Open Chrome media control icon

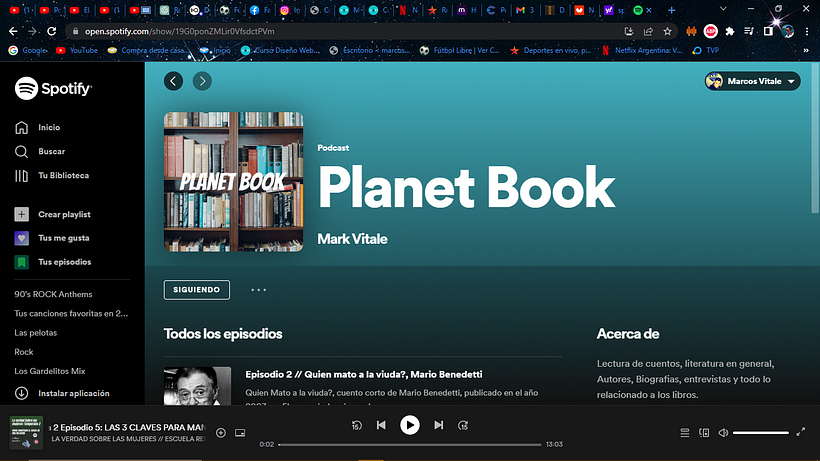coord(749,31)
